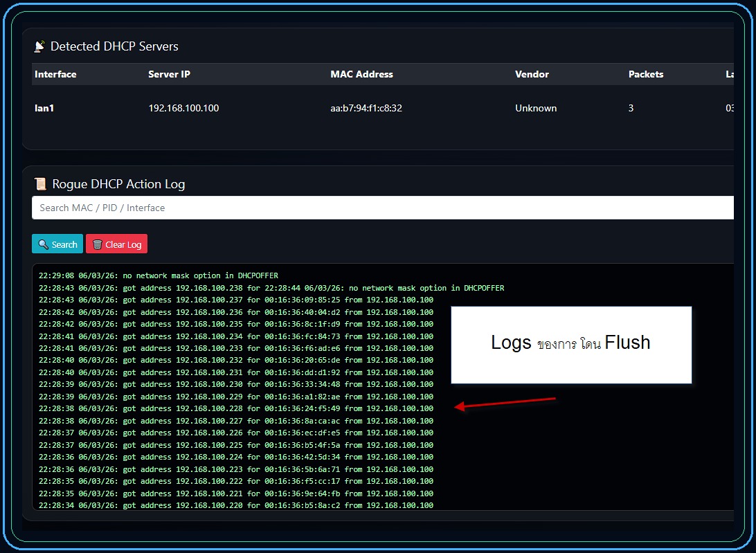
Task: Click the satellite icon beside Detected DHCP Servers
Action: (x=39, y=46)
